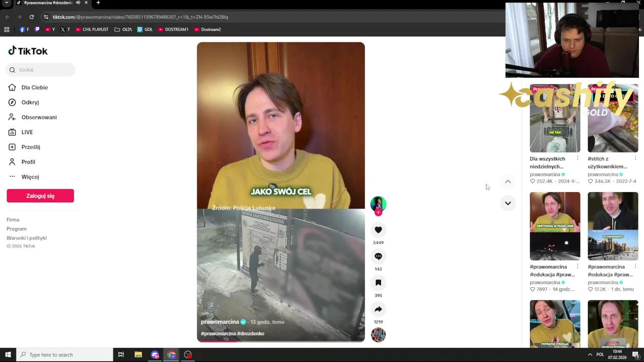
Task: Click the TikTok logo
Action: 28,51
